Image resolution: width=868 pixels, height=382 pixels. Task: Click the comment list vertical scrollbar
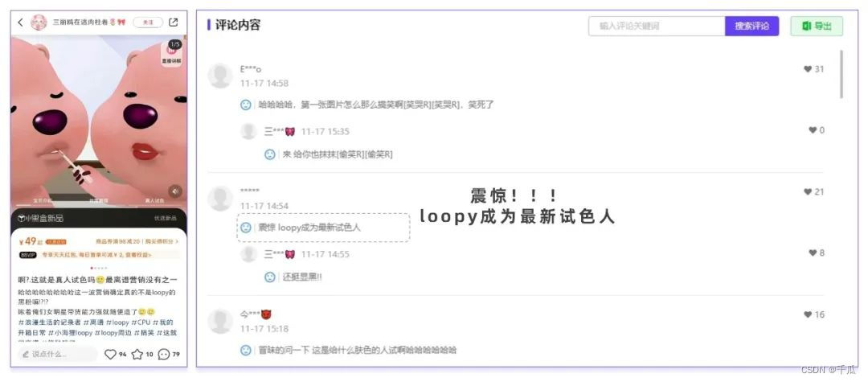pyautogui.click(x=841, y=74)
